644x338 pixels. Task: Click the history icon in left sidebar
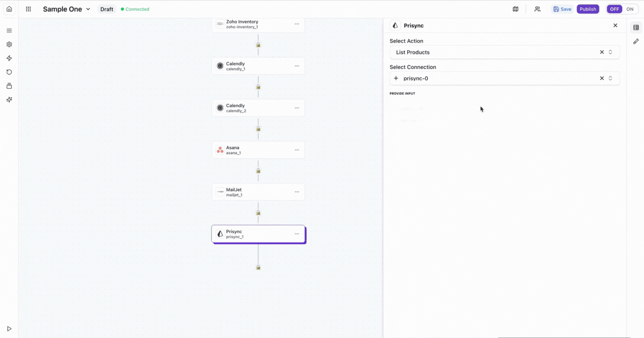pos(9,72)
